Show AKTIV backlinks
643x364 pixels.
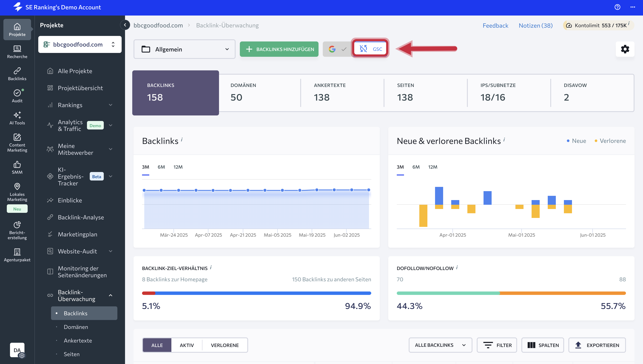(187, 345)
